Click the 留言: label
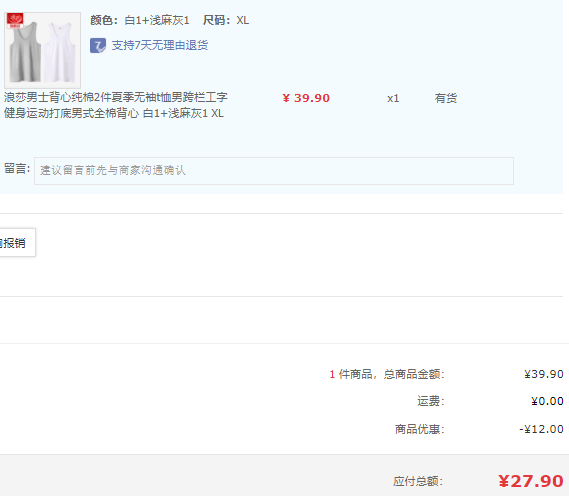 pos(17,169)
